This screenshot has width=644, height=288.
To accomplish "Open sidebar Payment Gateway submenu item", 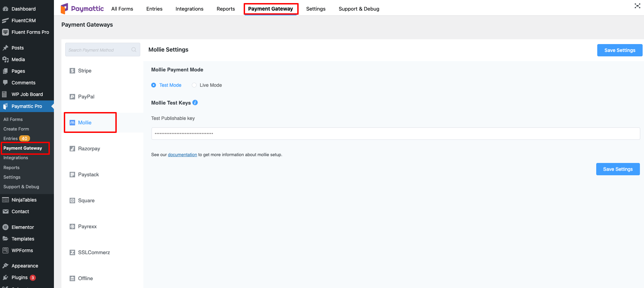I will 23,148.
